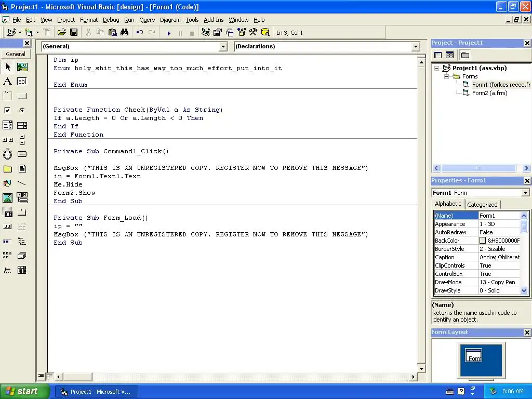Viewport: 532px width, 399px height.
Task: Click the BackColor color swatch
Action: (x=483, y=241)
